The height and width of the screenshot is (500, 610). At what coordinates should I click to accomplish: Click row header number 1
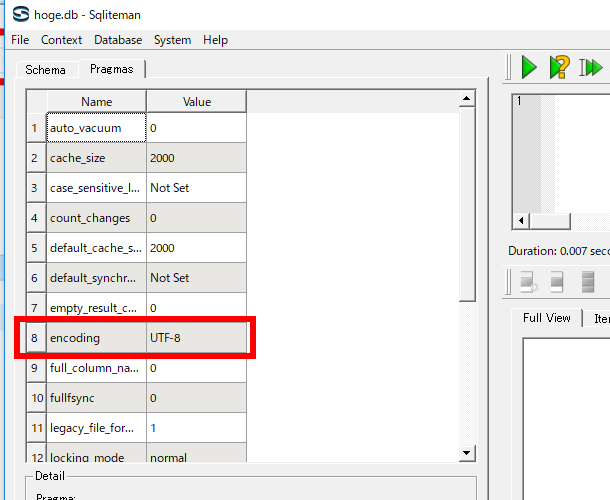pyautogui.click(x=36, y=128)
